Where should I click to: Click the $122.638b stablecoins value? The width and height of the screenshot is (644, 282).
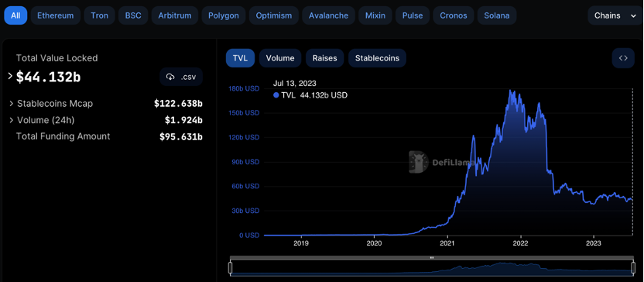pyautogui.click(x=178, y=104)
